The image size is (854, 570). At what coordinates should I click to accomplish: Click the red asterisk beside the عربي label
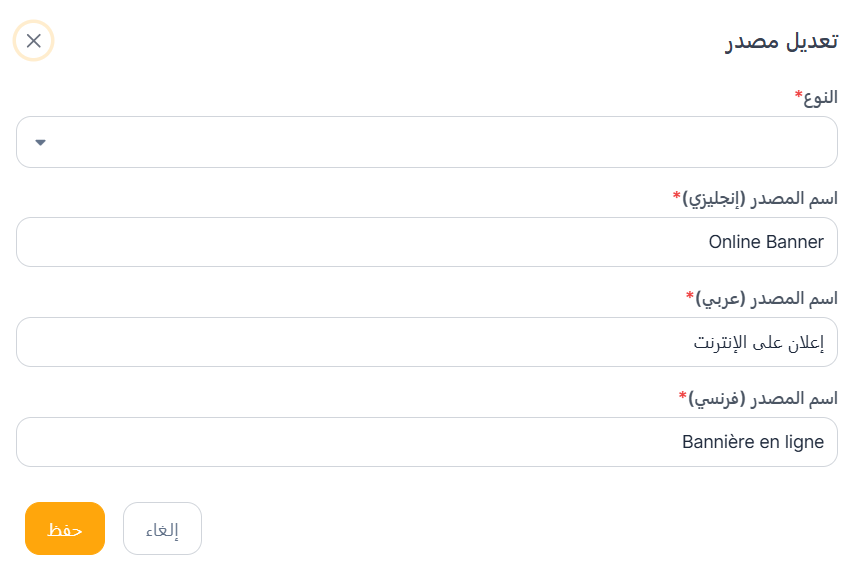689,295
